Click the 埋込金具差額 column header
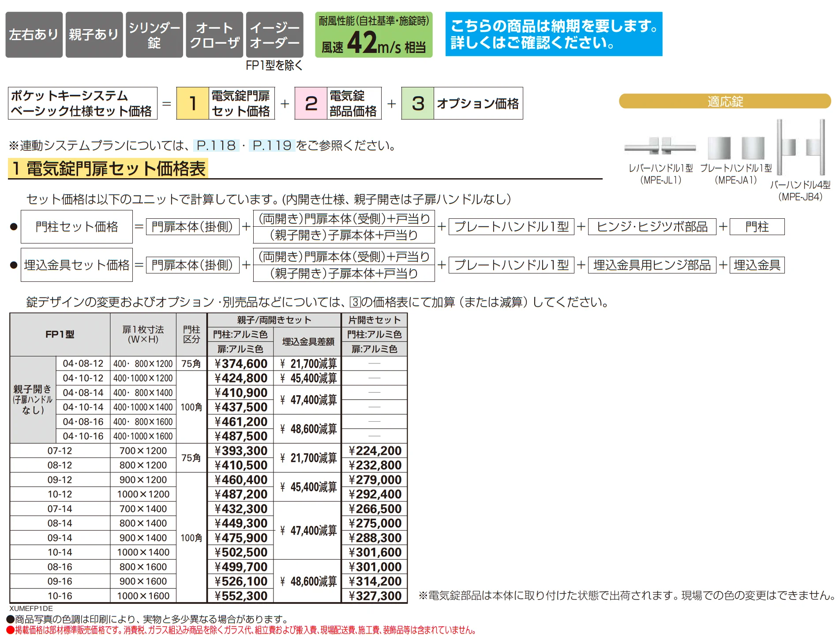 [x=307, y=341]
